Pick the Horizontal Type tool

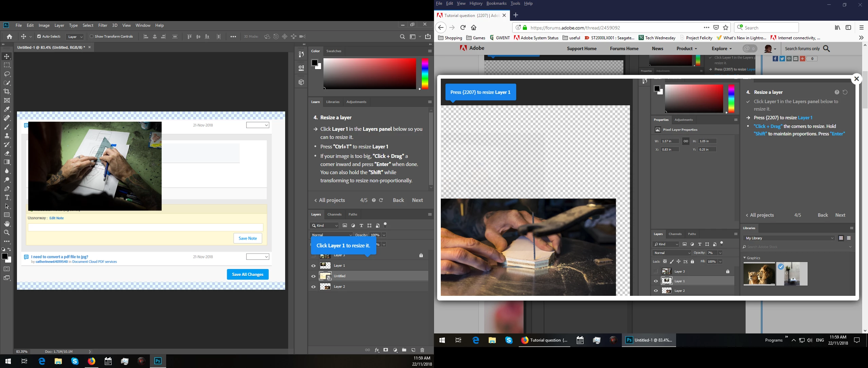point(7,198)
